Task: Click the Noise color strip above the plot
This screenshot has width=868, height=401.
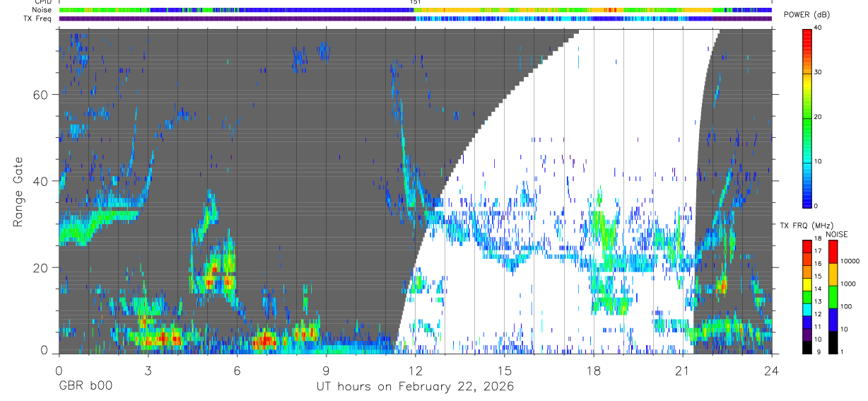Action: pyautogui.click(x=415, y=11)
